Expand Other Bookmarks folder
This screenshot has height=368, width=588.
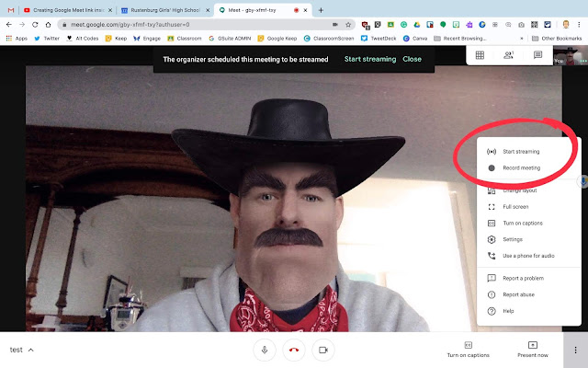(557, 39)
